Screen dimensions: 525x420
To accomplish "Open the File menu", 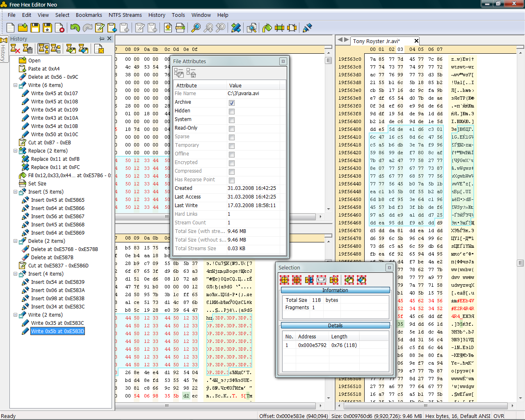I will (x=11, y=15).
